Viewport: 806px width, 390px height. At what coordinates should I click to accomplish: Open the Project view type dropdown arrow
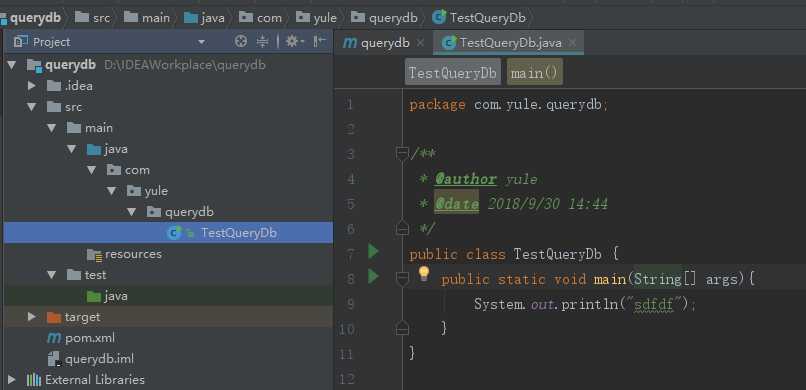click(202, 42)
